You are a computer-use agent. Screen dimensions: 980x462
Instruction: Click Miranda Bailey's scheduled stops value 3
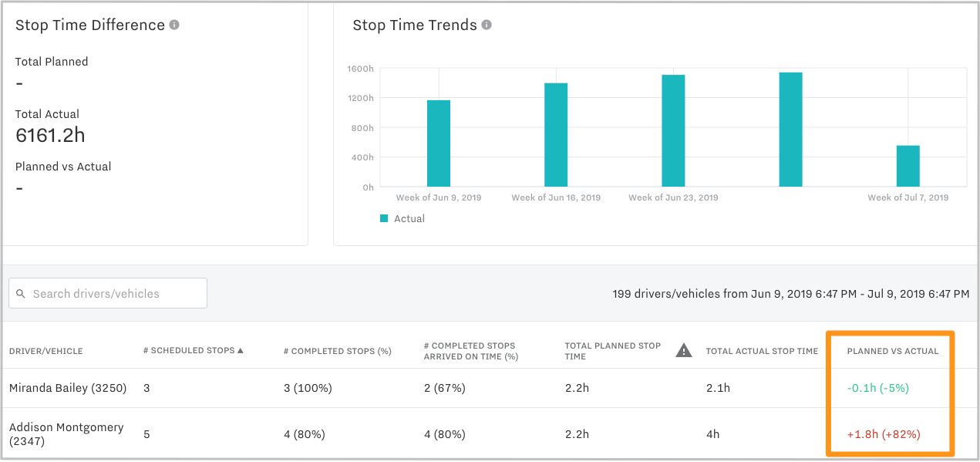click(146, 388)
